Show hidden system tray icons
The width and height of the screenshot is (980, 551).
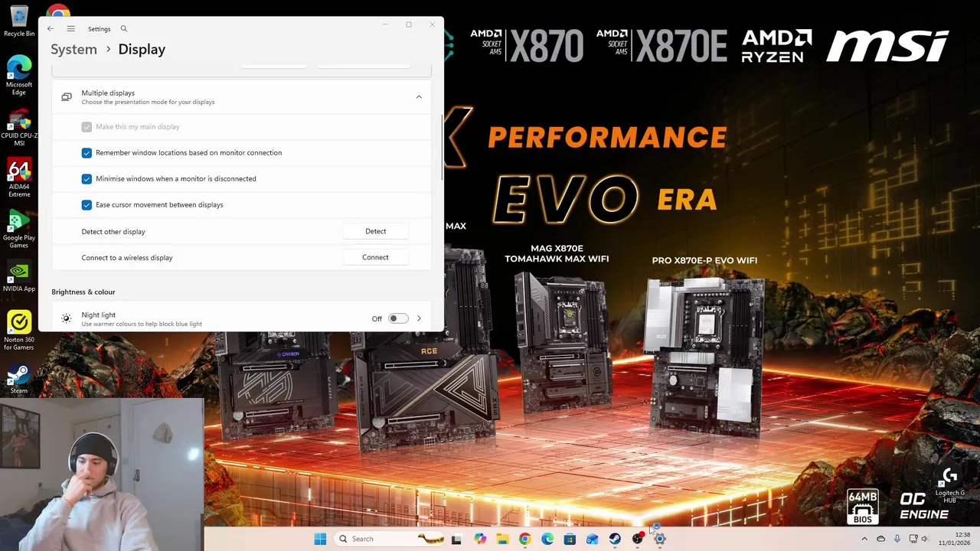tap(864, 539)
